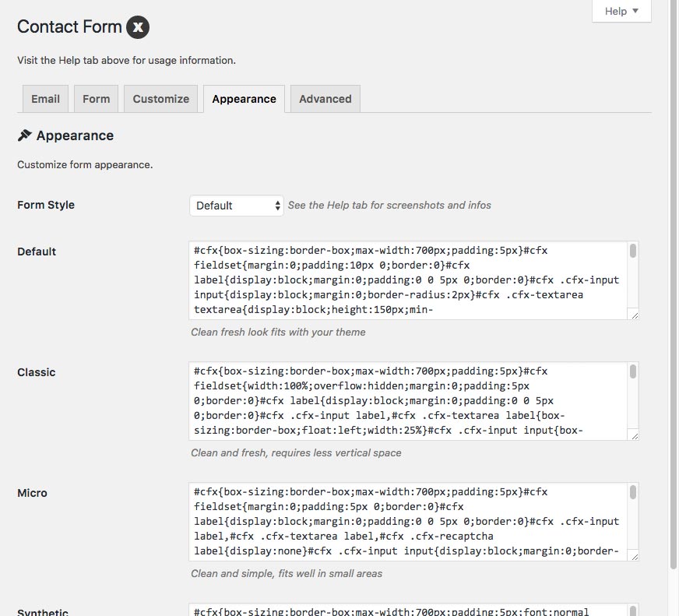Viewport: 679px width, 616px height.
Task: Open the Customize tab
Action: (x=160, y=99)
